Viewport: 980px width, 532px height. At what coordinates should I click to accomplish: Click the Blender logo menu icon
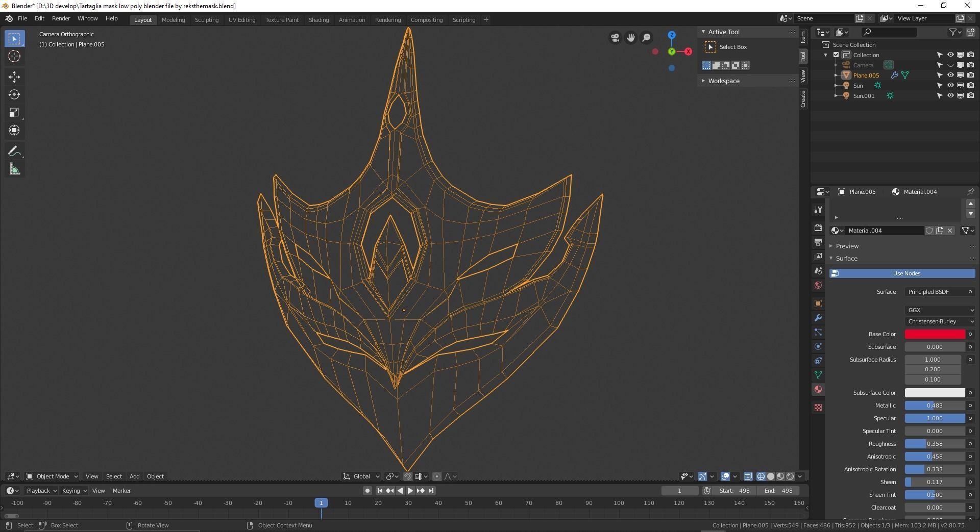click(x=9, y=18)
